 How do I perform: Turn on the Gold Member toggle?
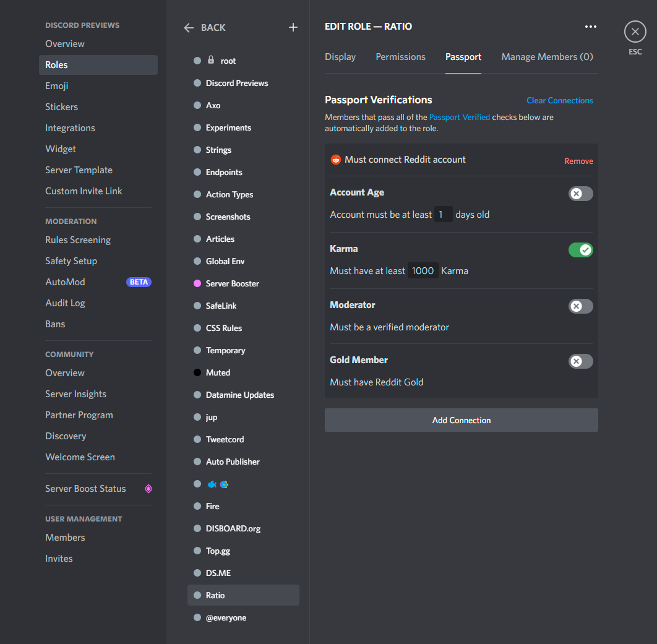coord(580,361)
